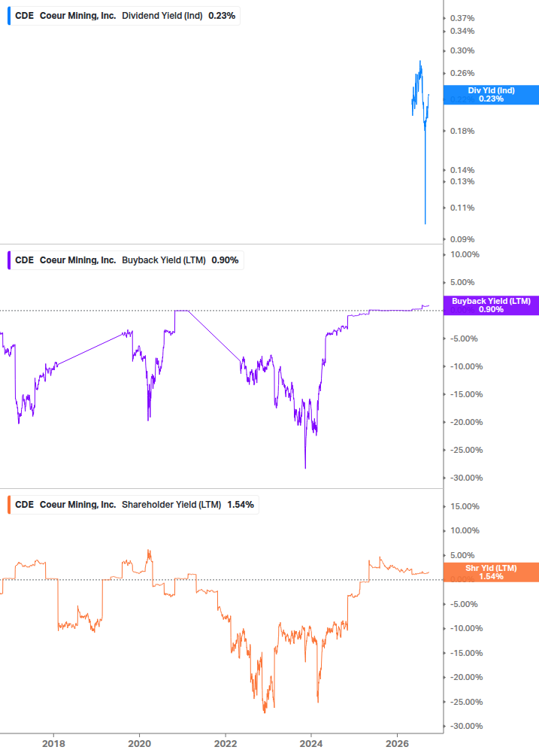This screenshot has height=756, width=539.
Task: Click the blue Dividend Yield color bar
Action: [x=9, y=16]
